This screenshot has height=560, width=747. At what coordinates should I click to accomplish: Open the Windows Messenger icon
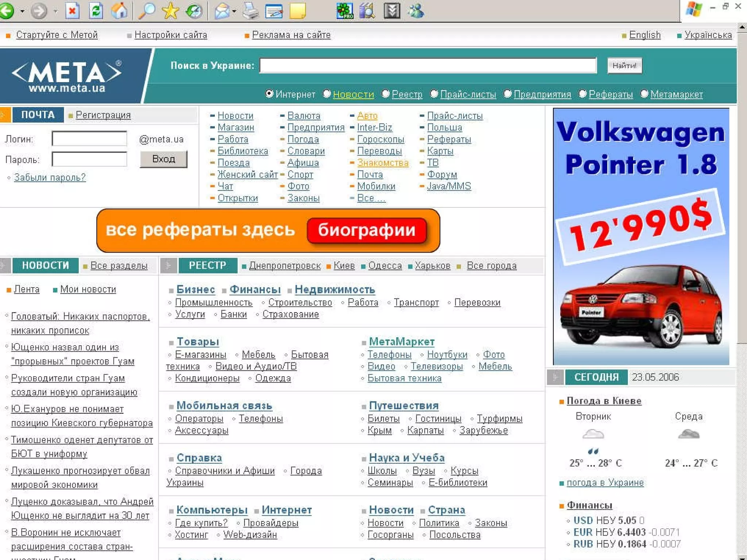click(x=416, y=11)
